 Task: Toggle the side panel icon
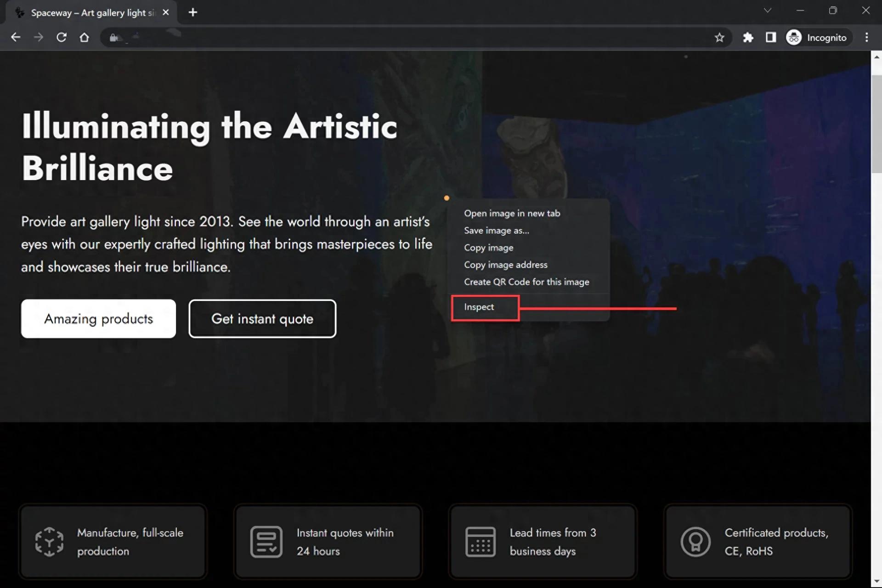[771, 38]
